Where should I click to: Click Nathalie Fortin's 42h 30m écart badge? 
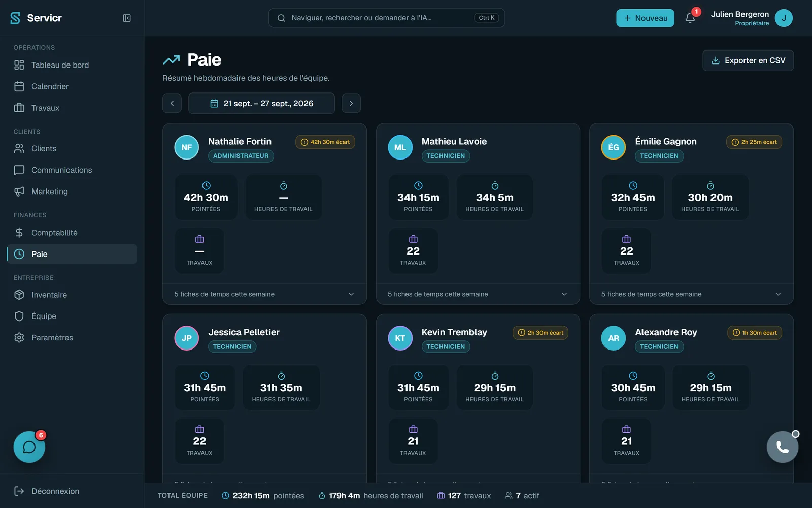[325, 142]
